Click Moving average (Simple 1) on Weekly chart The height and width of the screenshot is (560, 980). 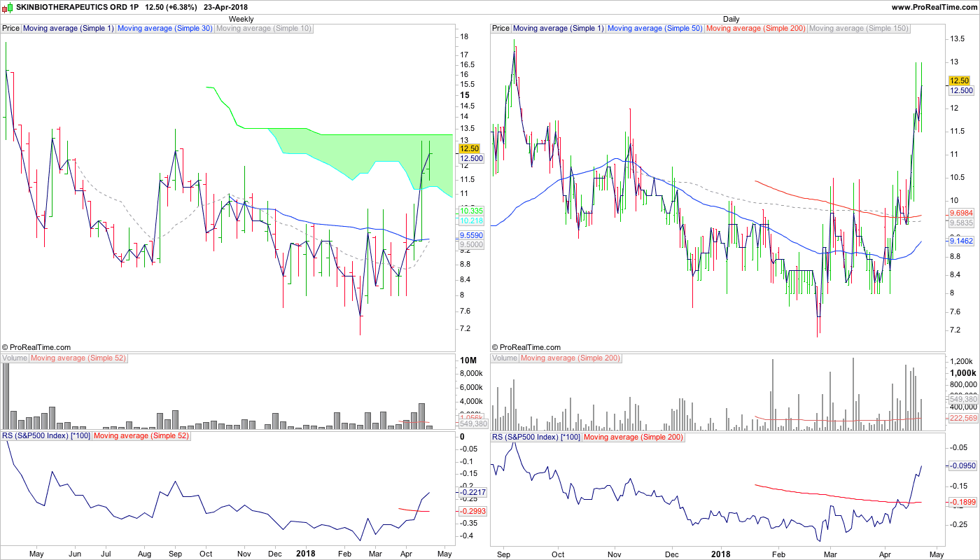(69, 29)
